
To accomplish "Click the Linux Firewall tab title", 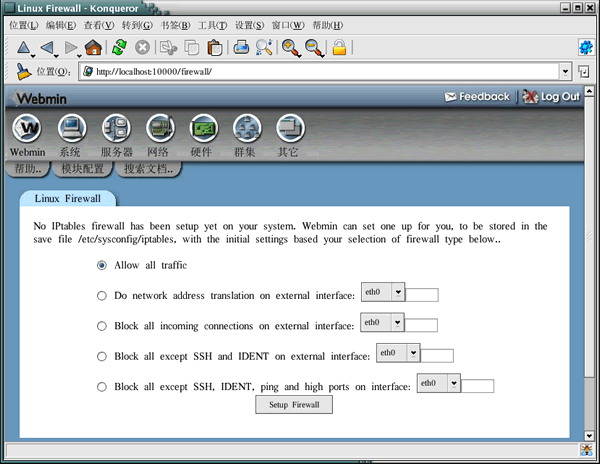I will coord(67,199).
